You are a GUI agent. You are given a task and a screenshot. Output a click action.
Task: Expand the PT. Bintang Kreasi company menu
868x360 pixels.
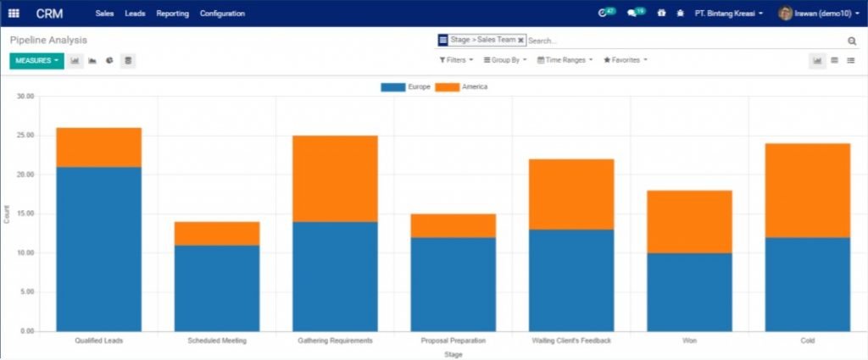[728, 14]
